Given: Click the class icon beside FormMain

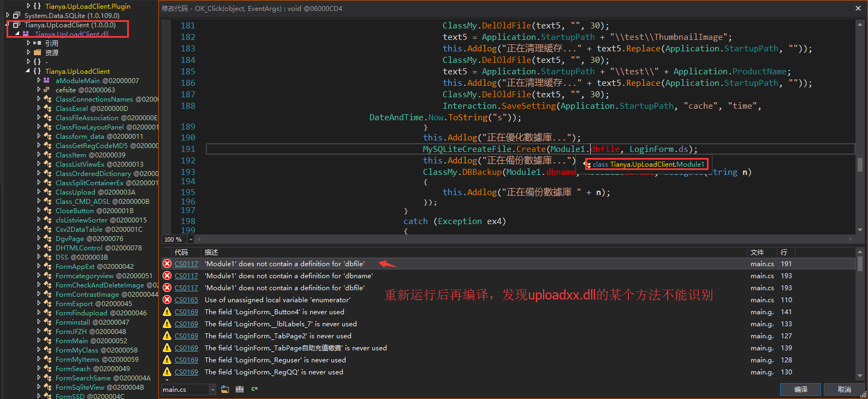Looking at the screenshot, I should [47, 341].
